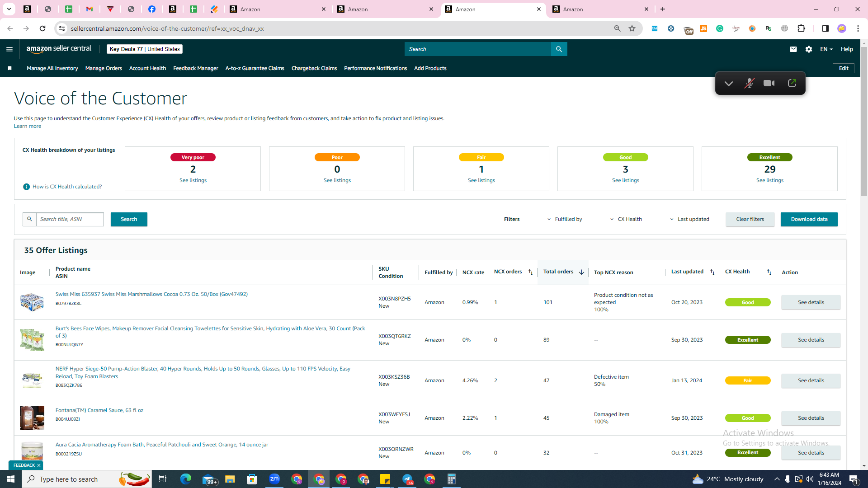Collapse the meeting control bar with the chevron
Screen dimensions: 868x488
pyautogui.click(x=728, y=83)
